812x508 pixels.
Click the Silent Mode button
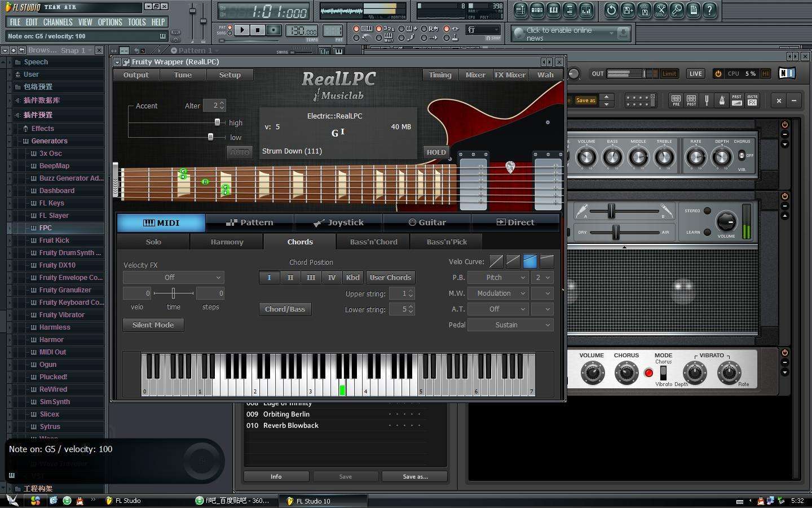153,325
